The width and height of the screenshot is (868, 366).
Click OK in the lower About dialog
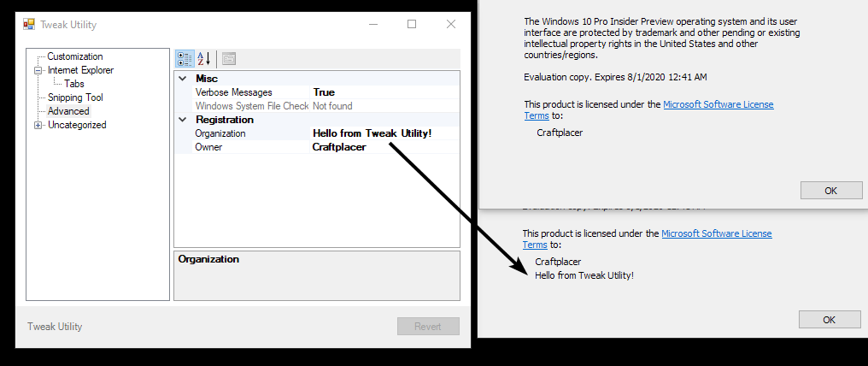coord(829,320)
